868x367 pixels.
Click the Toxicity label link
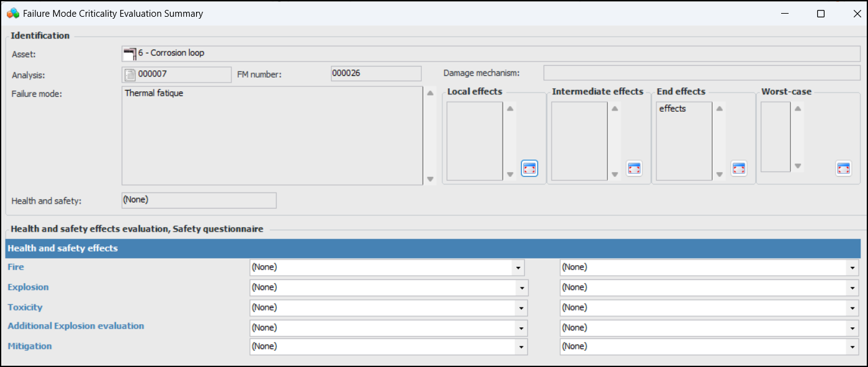(x=25, y=307)
